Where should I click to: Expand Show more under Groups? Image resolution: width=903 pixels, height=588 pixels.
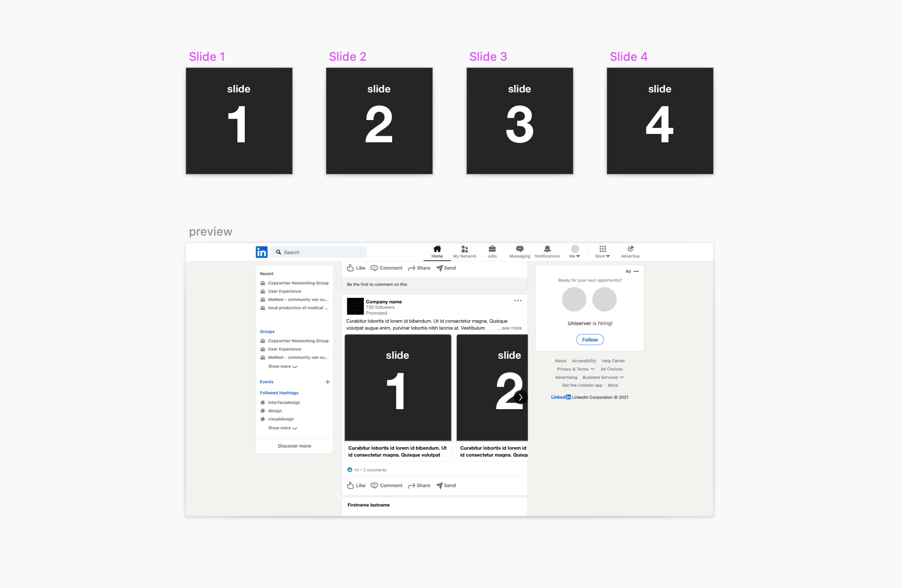(282, 367)
